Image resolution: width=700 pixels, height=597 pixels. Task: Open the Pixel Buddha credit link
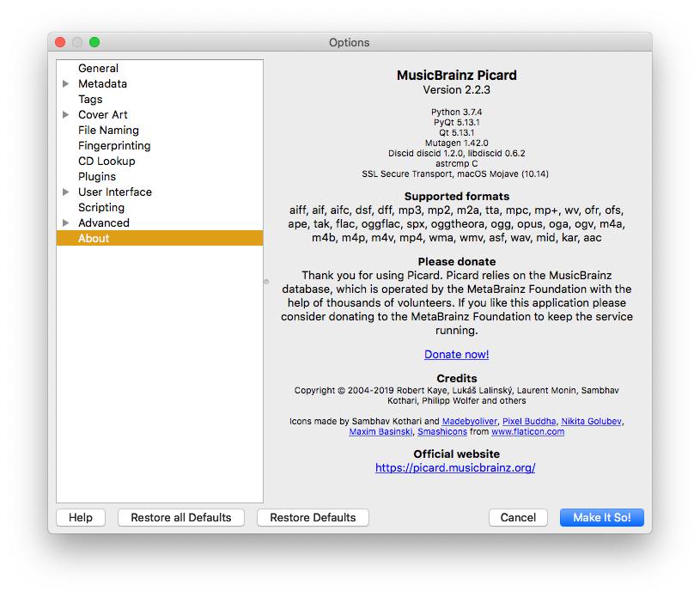coord(529,422)
